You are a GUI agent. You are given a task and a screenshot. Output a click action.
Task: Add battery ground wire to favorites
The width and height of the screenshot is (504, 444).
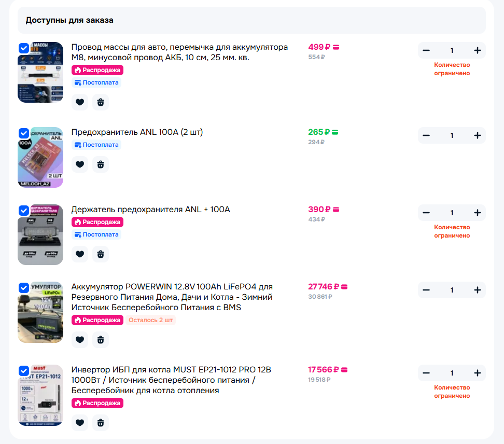pos(80,102)
